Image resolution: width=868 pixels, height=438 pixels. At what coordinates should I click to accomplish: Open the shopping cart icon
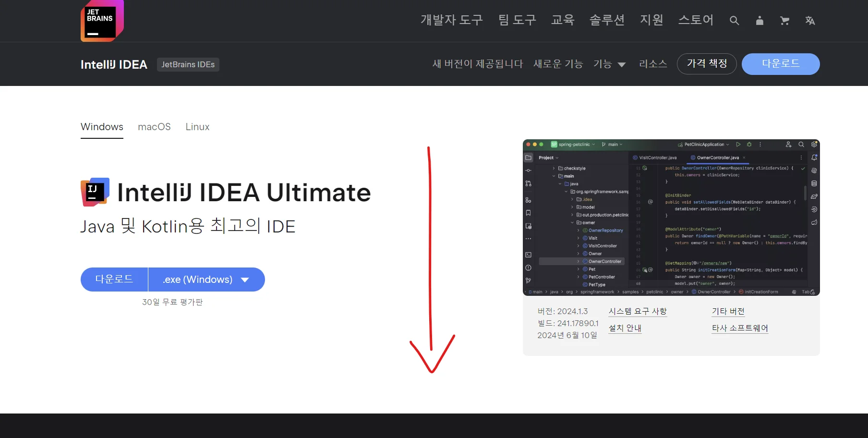pos(784,21)
